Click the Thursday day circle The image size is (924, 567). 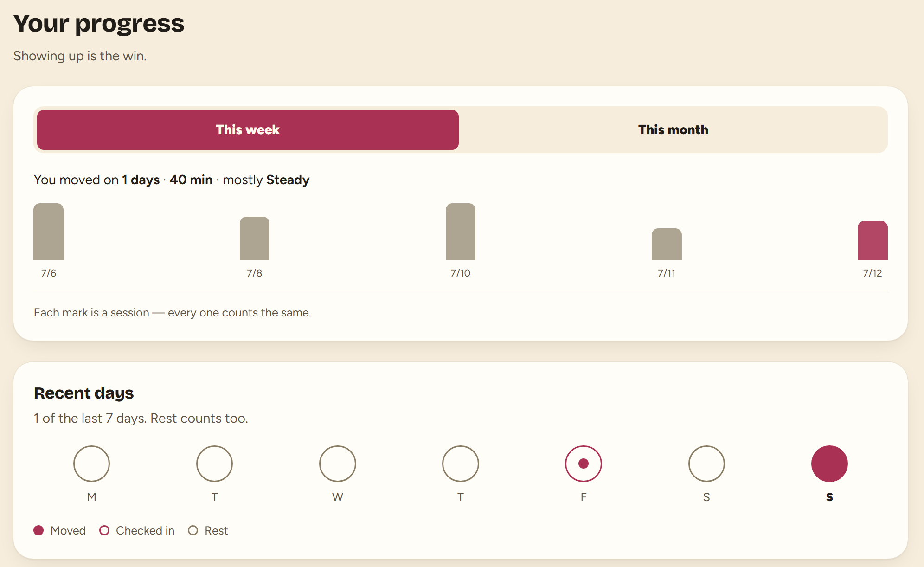pyautogui.click(x=461, y=464)
